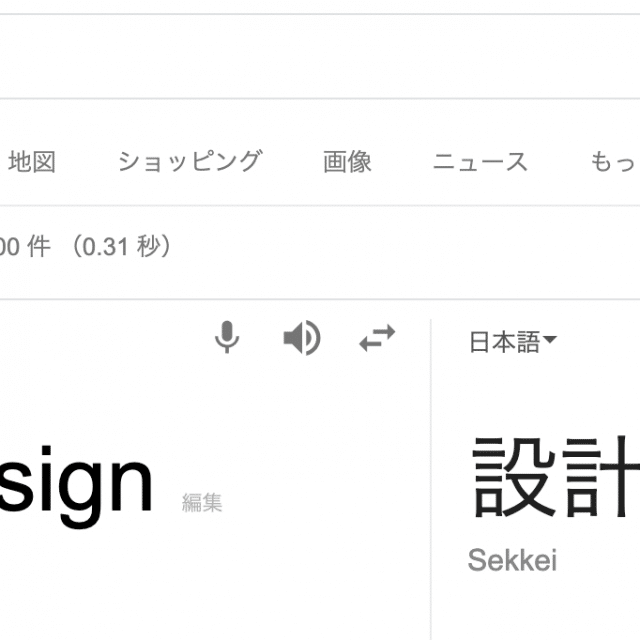Click the small triangle beside 日本語
The width and height of the screenshot is (640, 640).
(x=549, y=339)
